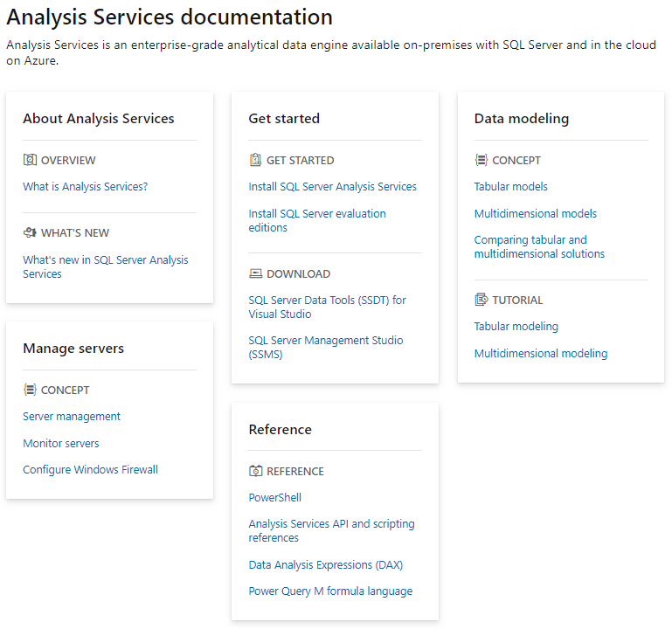The image size is (672, 629).
Task: Click the Data modeling Concept icon
Action: 481,160
